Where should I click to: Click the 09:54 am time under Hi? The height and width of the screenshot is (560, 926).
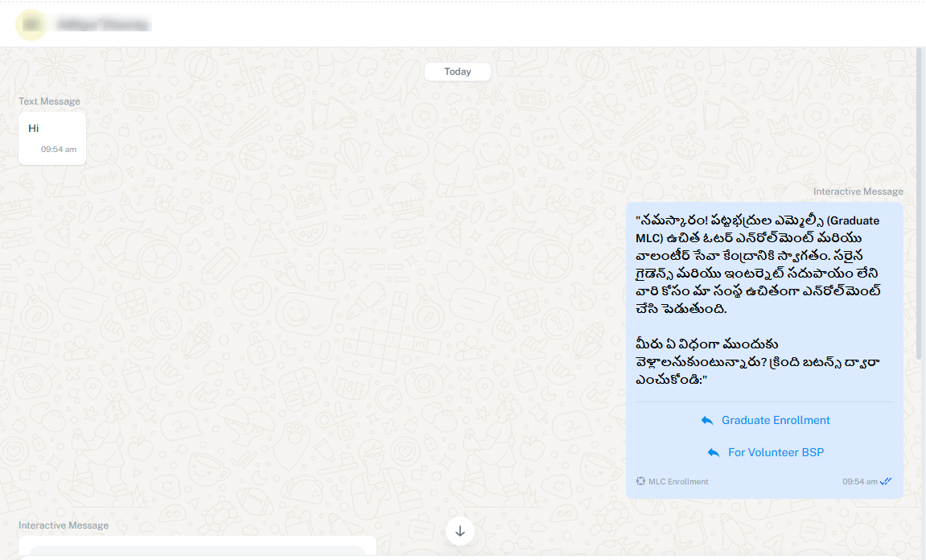pos(59,150)
